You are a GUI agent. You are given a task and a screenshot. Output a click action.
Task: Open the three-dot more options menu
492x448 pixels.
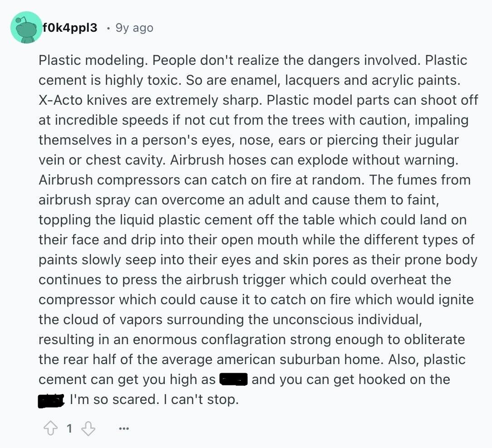click(x=124, y=429)
